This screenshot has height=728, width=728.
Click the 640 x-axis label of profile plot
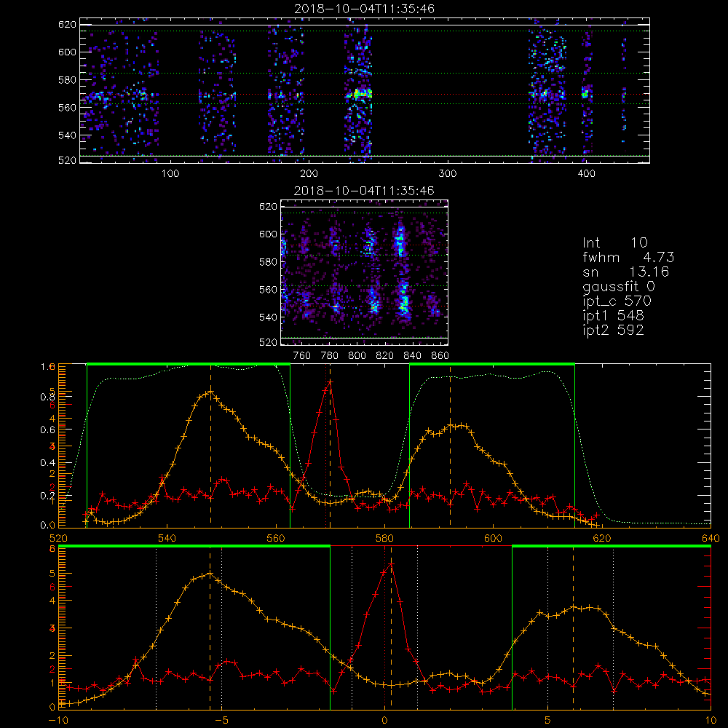pyautogui.click(x=711, y=538)
